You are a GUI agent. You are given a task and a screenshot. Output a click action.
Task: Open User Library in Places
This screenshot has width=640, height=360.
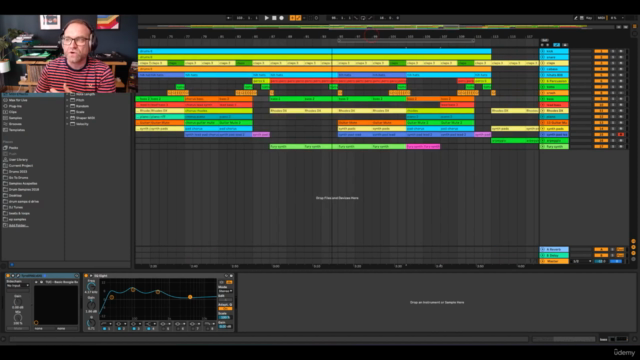18,160
